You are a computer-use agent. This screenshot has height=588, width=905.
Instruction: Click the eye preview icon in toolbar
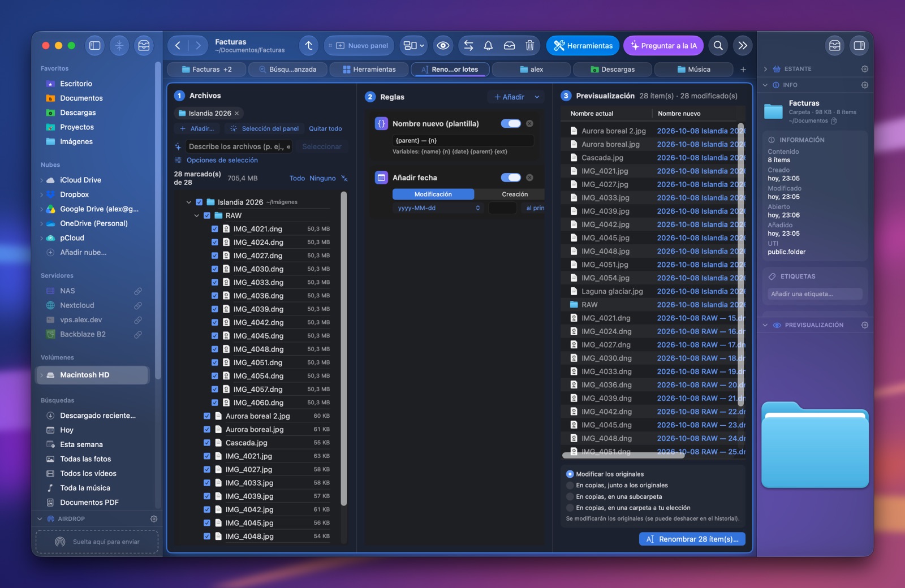(x=443, y=46)
